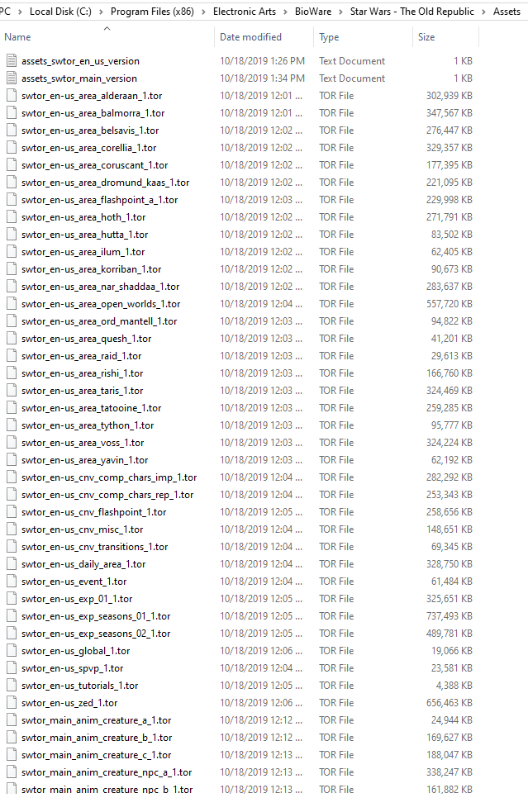Navigate to Program Files (x86) breadcrumb
This screenshot has height=812, width=528.
[x=152, y=12]
